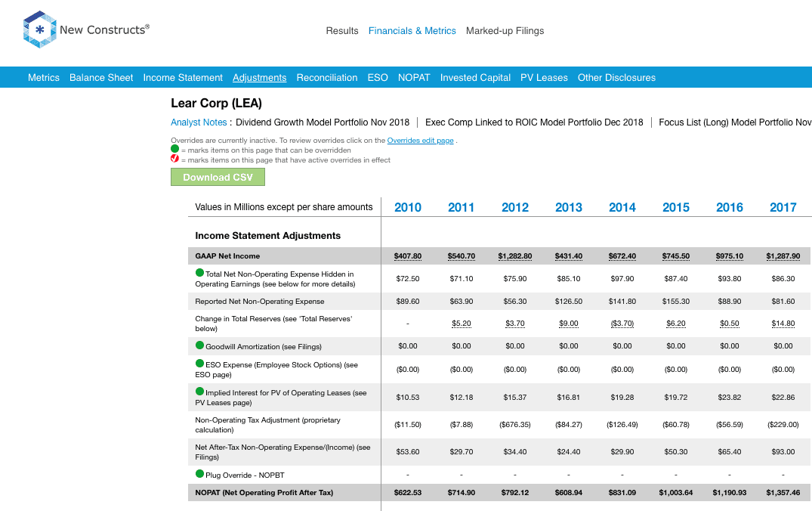Image resolution: width=812 pixels, height=511 pixels.
Task: Click the 2010 year column header
Action: point(408,207)
